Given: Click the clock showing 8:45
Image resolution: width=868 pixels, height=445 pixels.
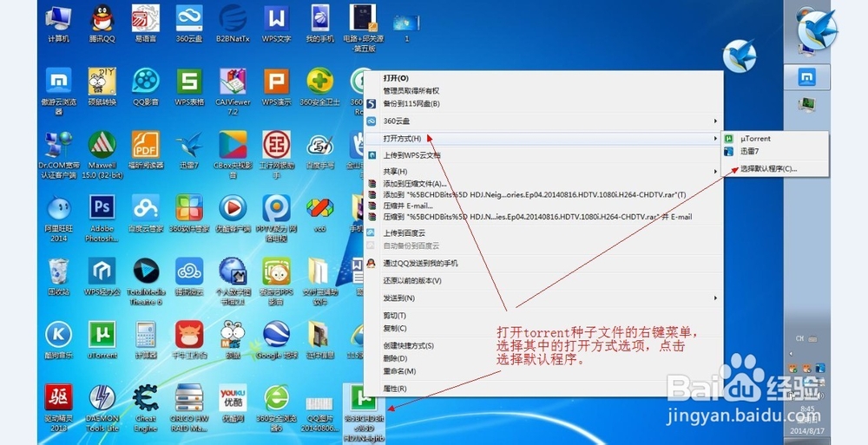Looking at the screenshot, I should click(x=806, y=409).
